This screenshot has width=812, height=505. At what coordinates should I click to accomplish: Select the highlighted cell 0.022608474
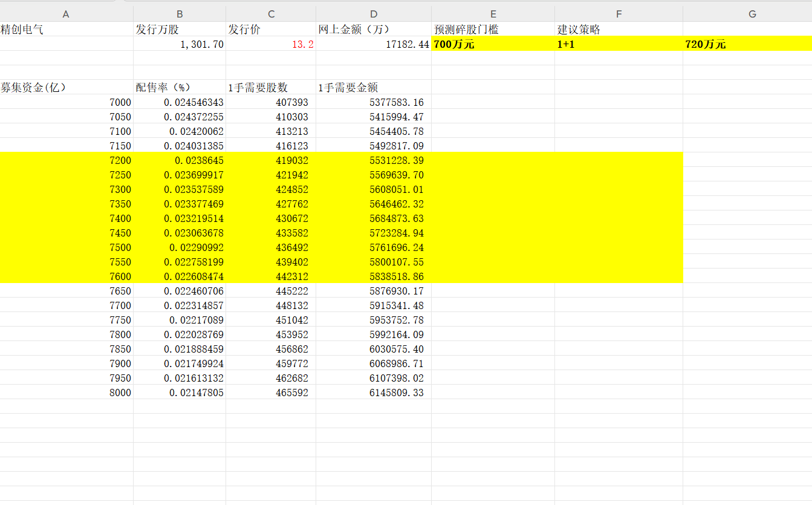pos(180,276)
